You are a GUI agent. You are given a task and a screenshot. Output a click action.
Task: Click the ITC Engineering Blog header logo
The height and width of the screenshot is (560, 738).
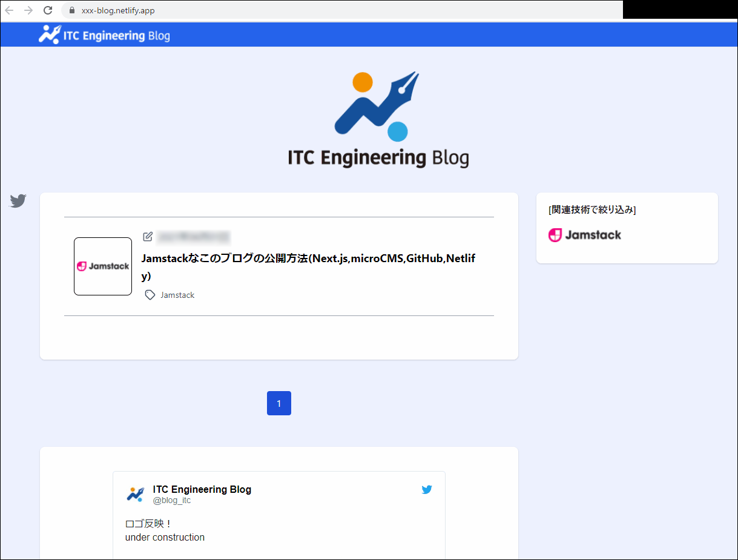[x=104, y=35]
